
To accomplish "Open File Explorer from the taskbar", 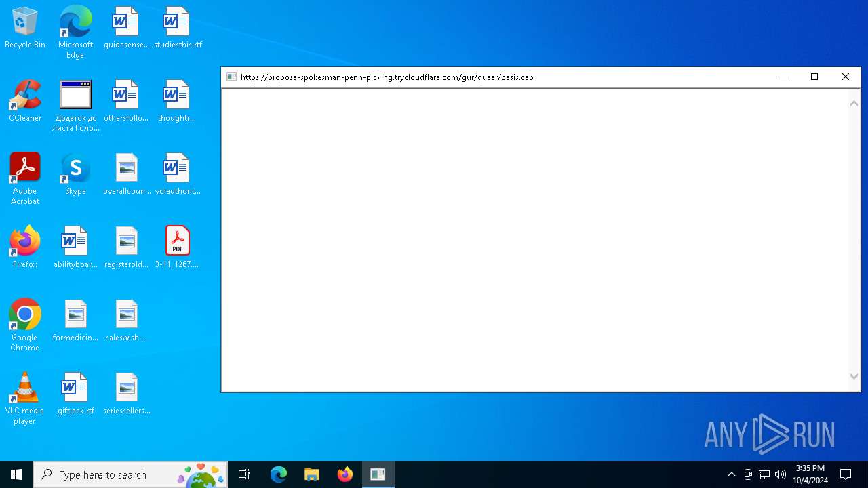I will coord(311,474).
